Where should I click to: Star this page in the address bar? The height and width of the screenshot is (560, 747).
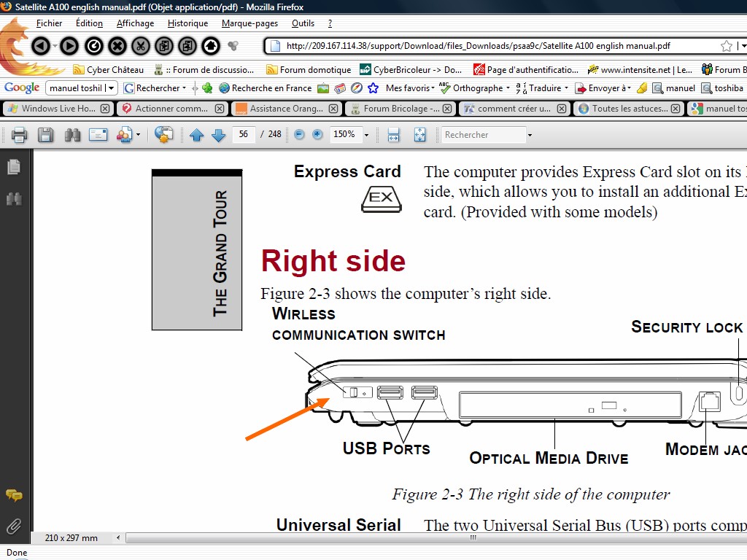(727, 46)
